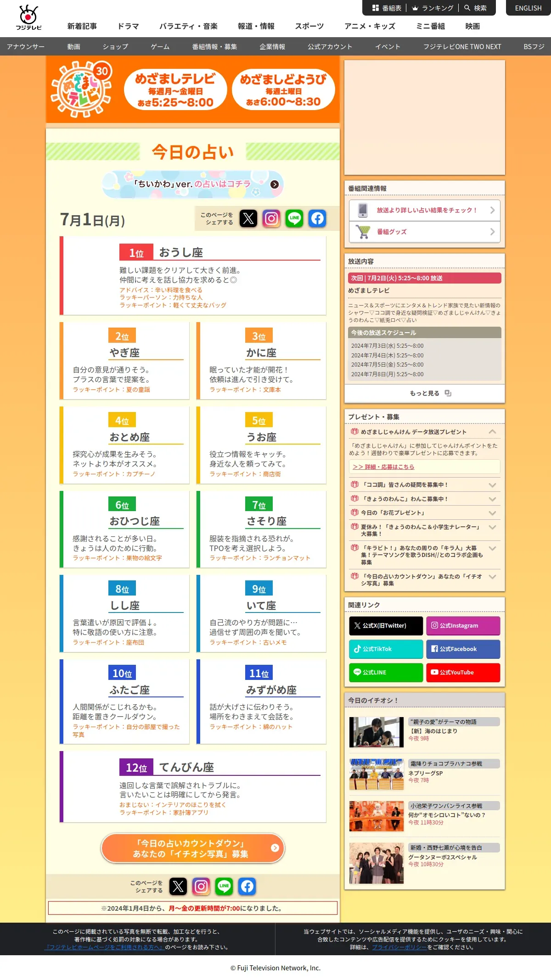The width and height of the screenshot is (551, 980).
Task: Click the もっと見る external window icon
Action: pos(448,393)
